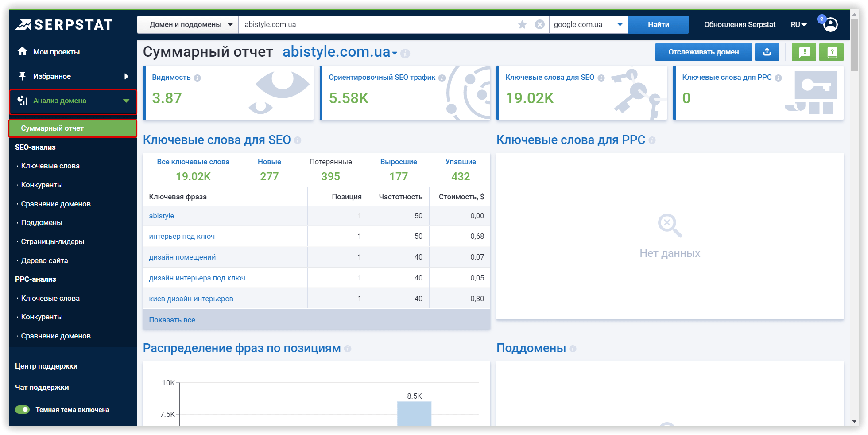Click info icon beside Ключевые слова для PPC heading

(652, 140)
